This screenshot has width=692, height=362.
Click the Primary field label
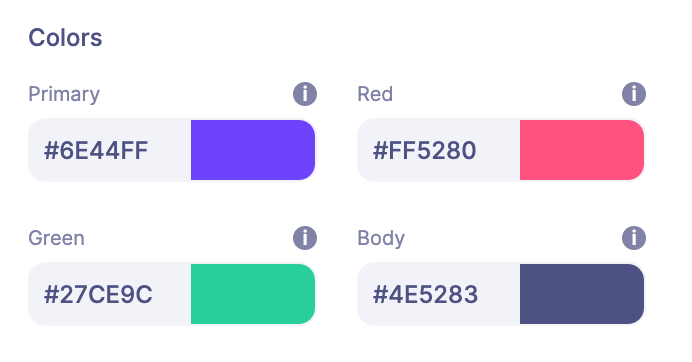(x=64, y=94)
